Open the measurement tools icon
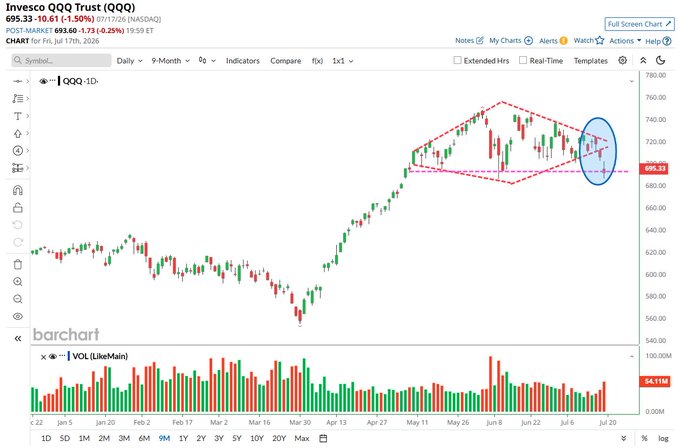 [x=18, y=168]
